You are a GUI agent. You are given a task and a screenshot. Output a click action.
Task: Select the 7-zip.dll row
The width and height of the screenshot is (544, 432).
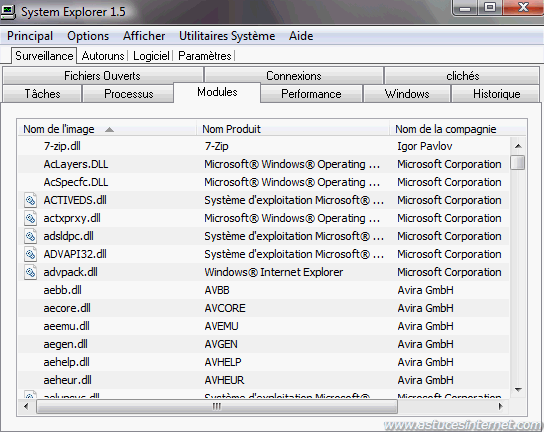coord(264,146)
